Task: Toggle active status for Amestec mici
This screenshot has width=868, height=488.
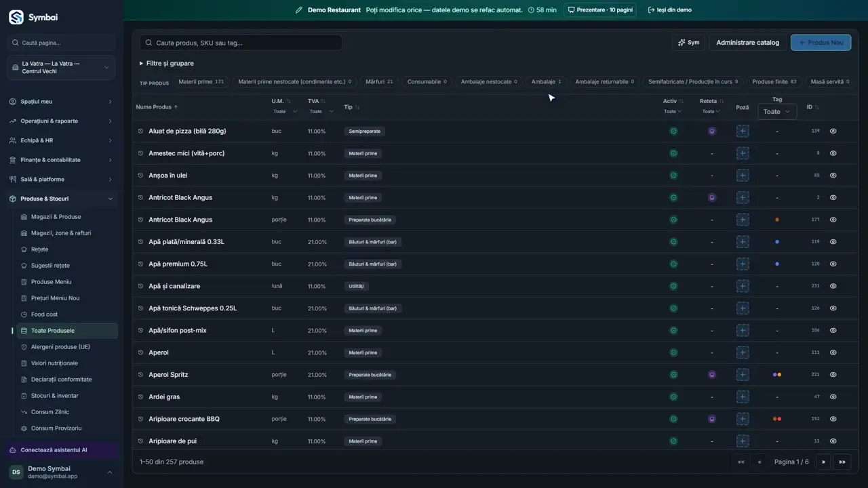Action: pos(673,153)
